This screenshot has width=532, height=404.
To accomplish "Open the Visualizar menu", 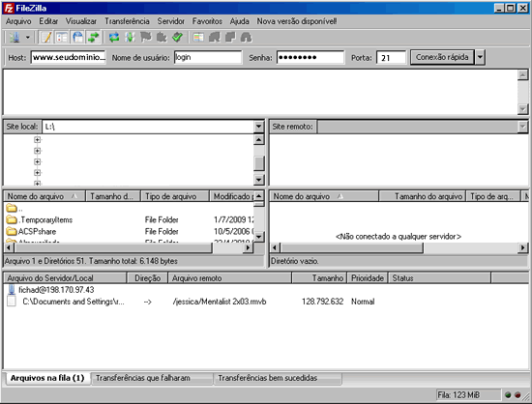I will click(81, 21).
